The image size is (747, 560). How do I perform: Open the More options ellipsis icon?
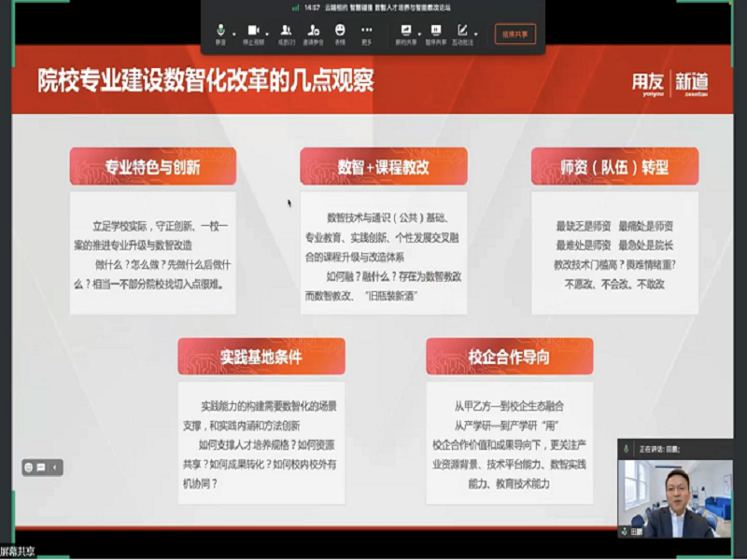(367, 31)
